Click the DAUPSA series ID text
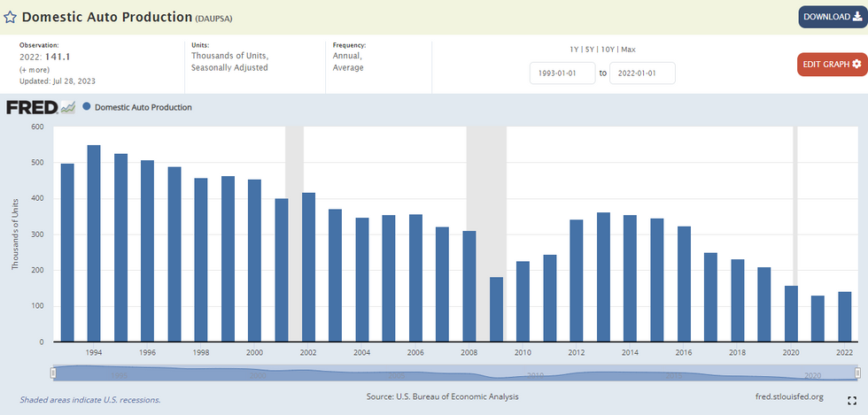 tap(213, 19)
